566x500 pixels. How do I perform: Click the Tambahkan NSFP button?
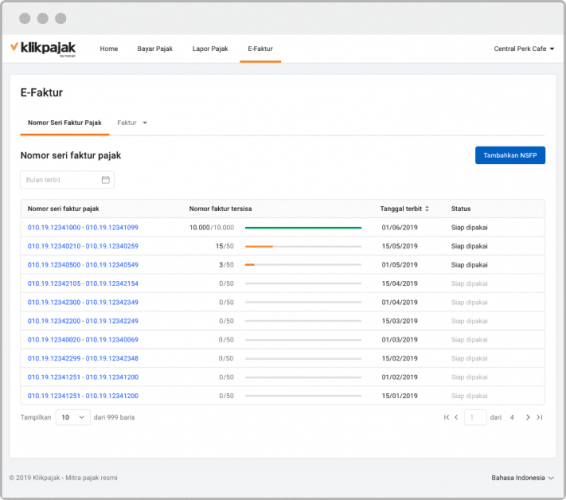(510, 155)
